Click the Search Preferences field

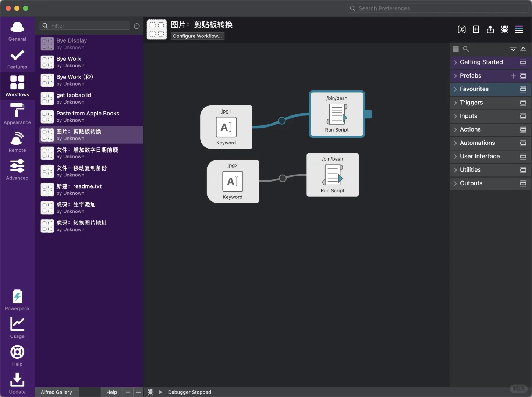point(438,8)
